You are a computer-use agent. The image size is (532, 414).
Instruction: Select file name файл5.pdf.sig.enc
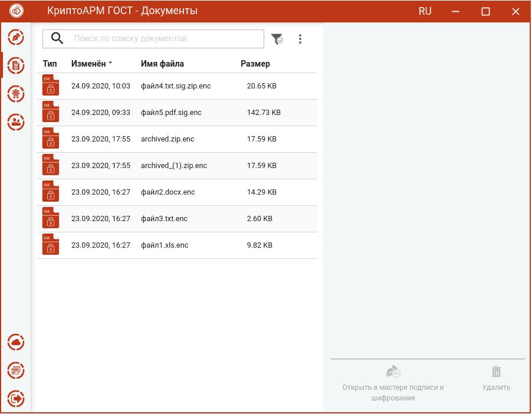point(171,113)
